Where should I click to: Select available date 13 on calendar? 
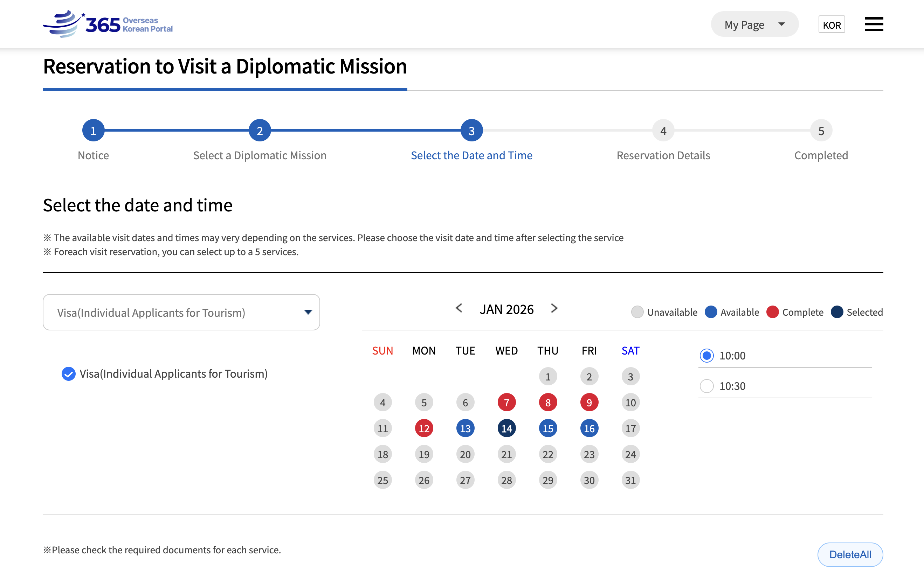point(465,428)
